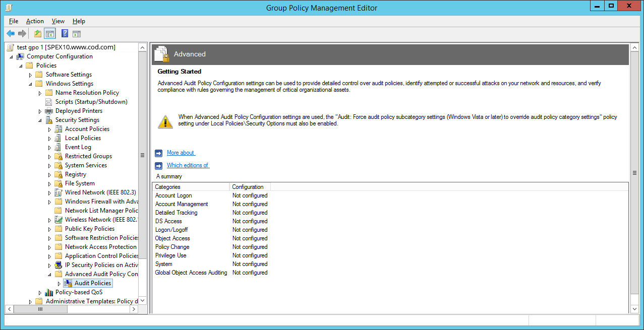Click the Registry folder icon
This screenshot has height=330, width=644.
click(58, 174)
